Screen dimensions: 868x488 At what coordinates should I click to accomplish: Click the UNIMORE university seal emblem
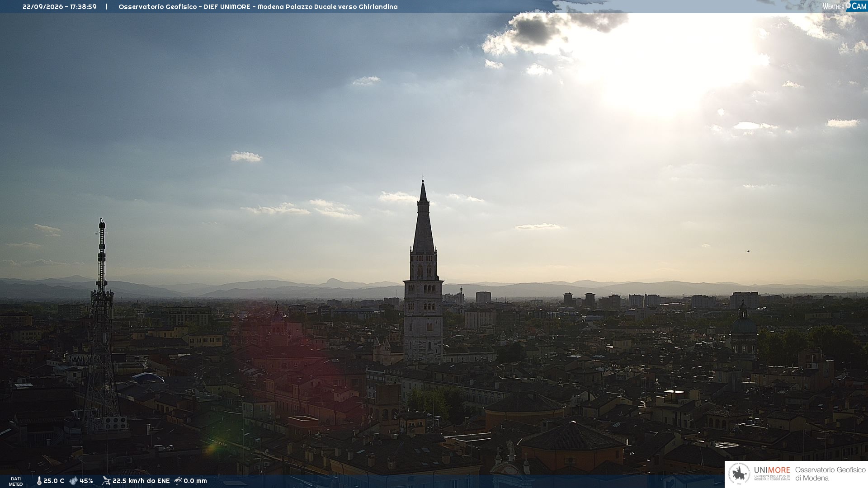click(x=739, y=474)
